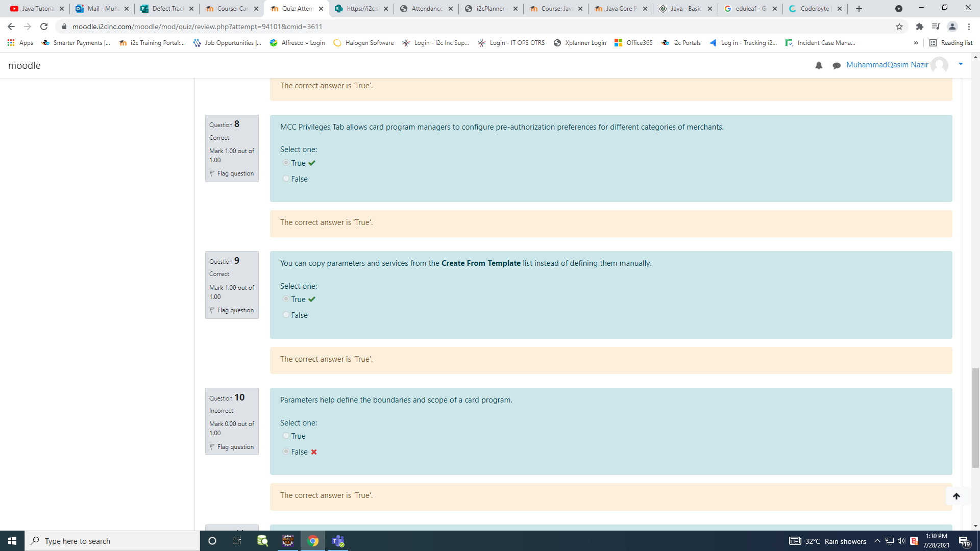Click the Chrome profile icon

(952, 27)
